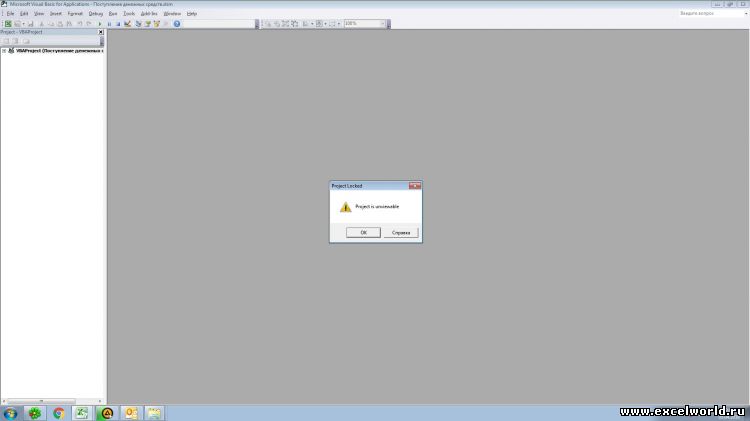Click the View Microsoft Excel toolbar icon
This screenshot has width=750, height=421.
tap(7, 23)
